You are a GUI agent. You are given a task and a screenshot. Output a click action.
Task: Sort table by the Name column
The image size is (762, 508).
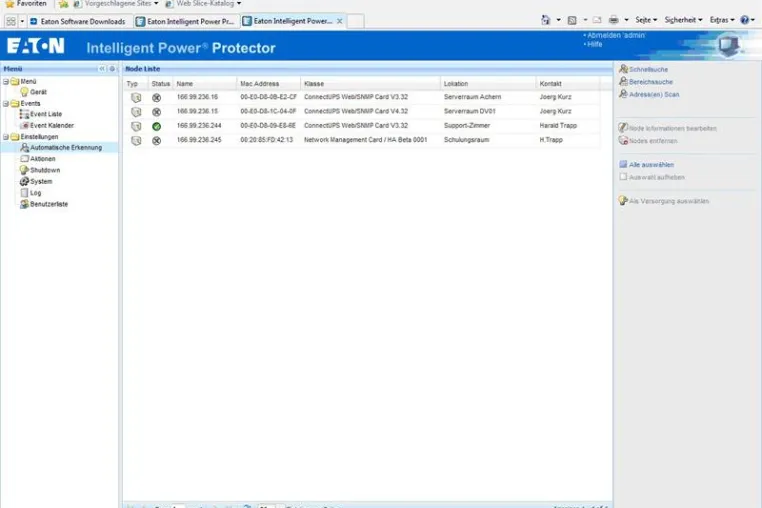pyautogui.click(x=205, y=84)
